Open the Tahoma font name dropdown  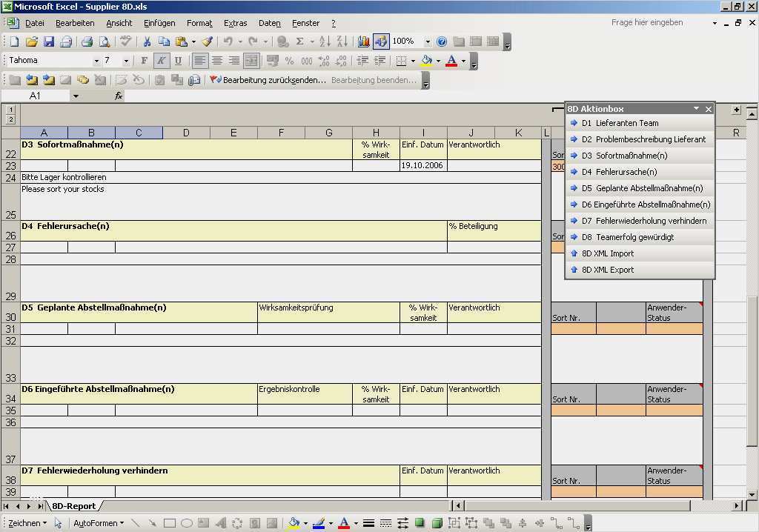click(x=96, y=61)
